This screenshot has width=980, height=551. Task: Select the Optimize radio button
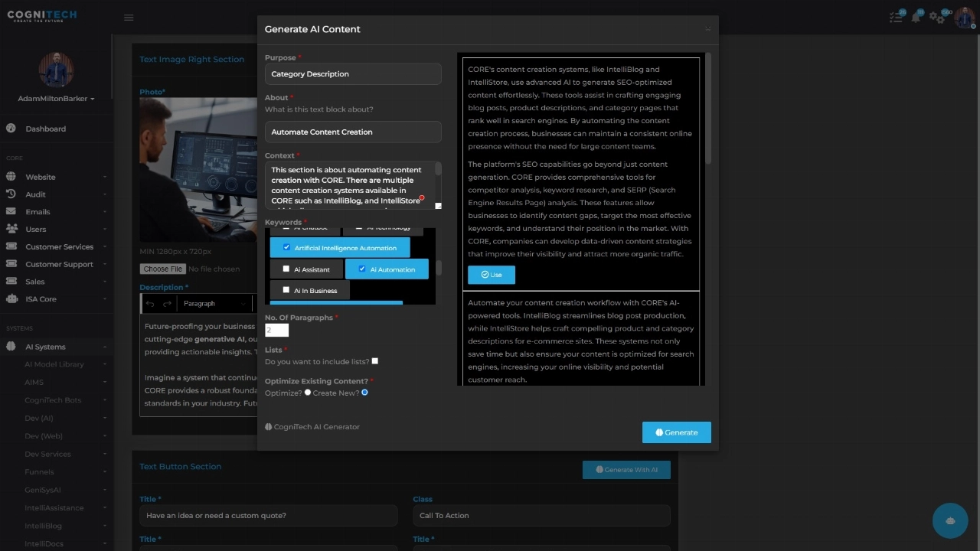click(x=308, y=393)
